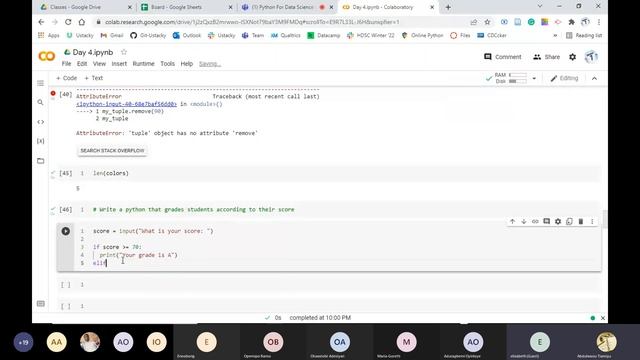Click Search Stack Overflow button
This screenshot has width=640, height=360.
[x=112, y=151]
